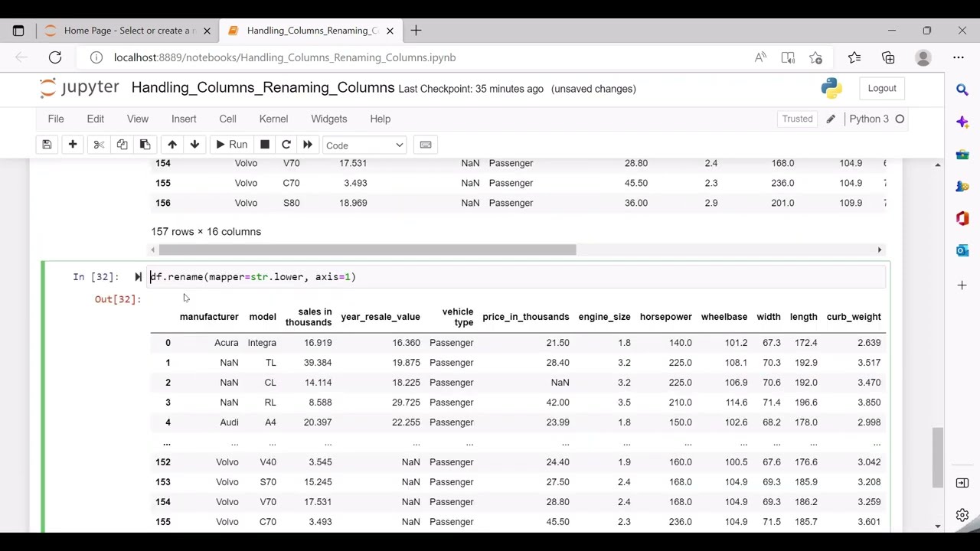Move selected cell up arrow
Viewport: 980px width, 551px height.
172,145
